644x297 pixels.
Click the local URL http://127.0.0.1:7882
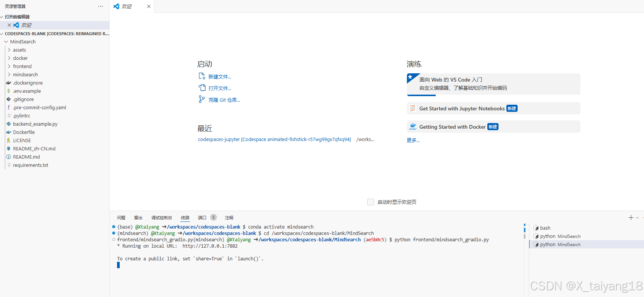click(210, 246)
